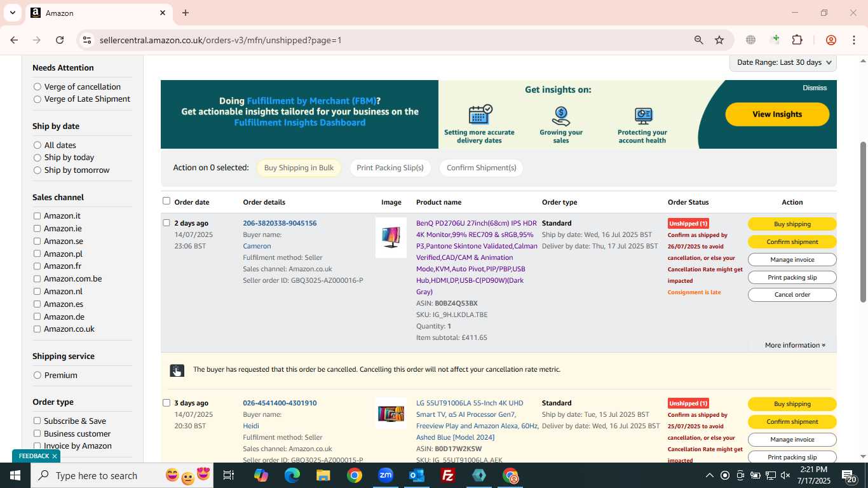Select Ship by tomorrow radio option
The height and width of the screenshot is (488, 868).
(37, 170)
